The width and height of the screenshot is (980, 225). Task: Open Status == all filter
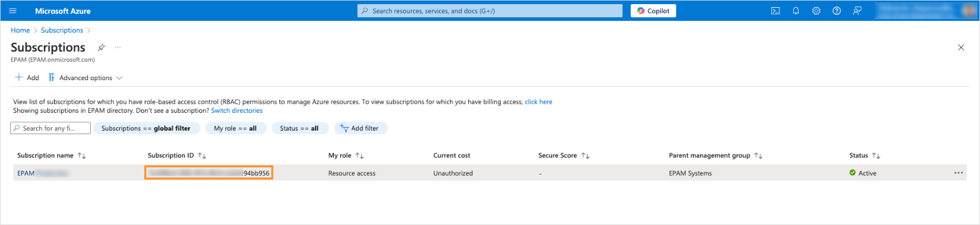click(x=300, y=128)
